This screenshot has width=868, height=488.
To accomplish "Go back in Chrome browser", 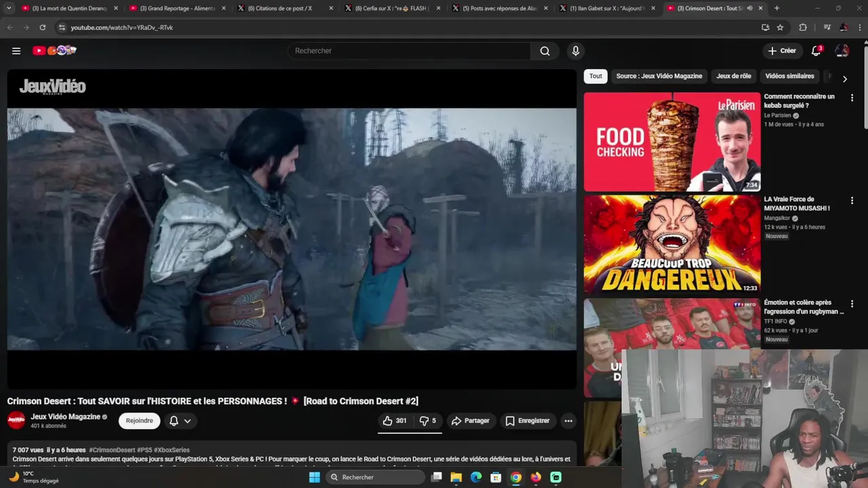I will [x=9, y=28].
